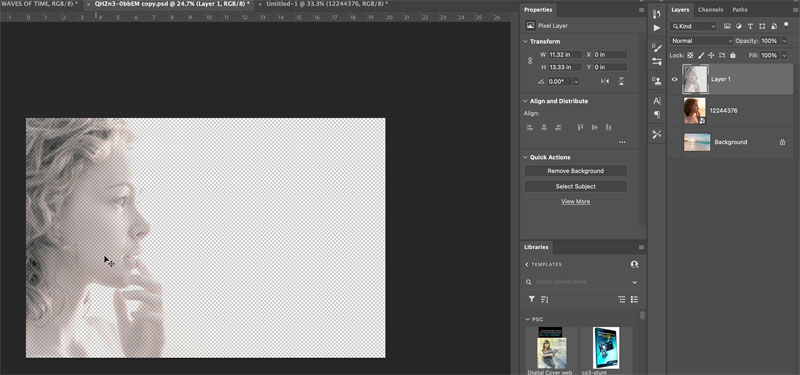Open the Fill slider dropdown arrow
This screenshot has width=800, height=375.
click(784, 55)
